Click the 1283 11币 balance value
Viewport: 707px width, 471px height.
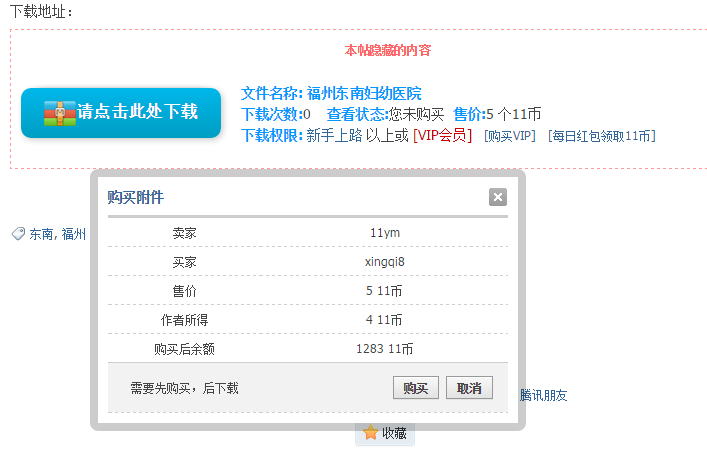point(384,348)
